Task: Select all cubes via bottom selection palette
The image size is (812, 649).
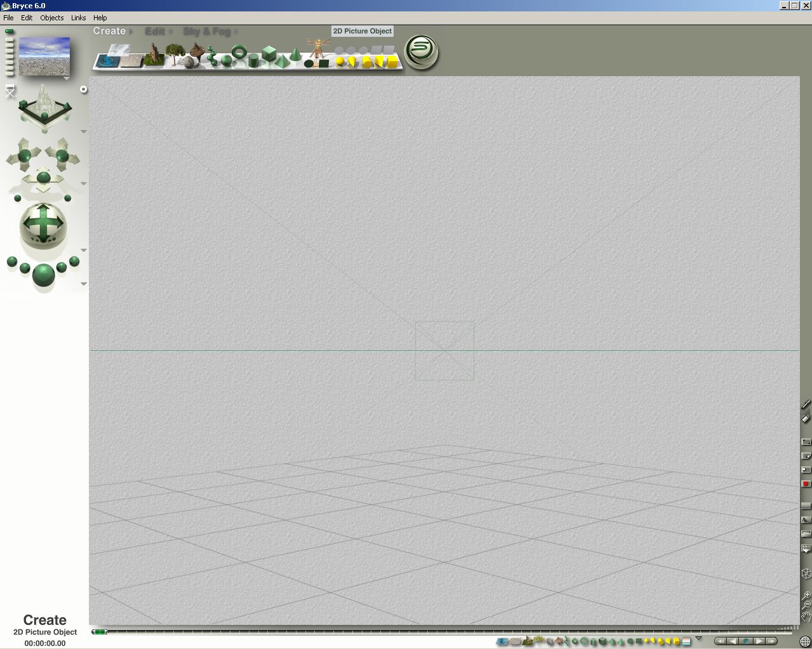Action: (x=602, y=641)
